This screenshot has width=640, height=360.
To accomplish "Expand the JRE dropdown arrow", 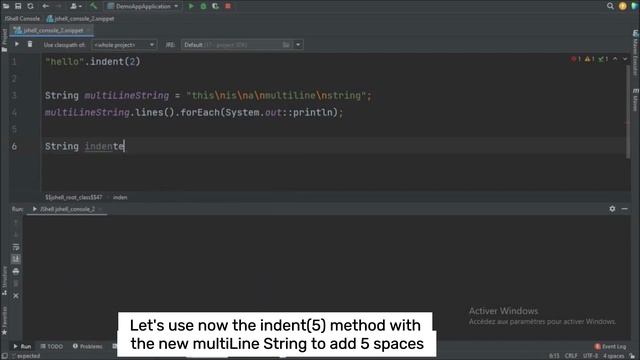I will point(298,44).
